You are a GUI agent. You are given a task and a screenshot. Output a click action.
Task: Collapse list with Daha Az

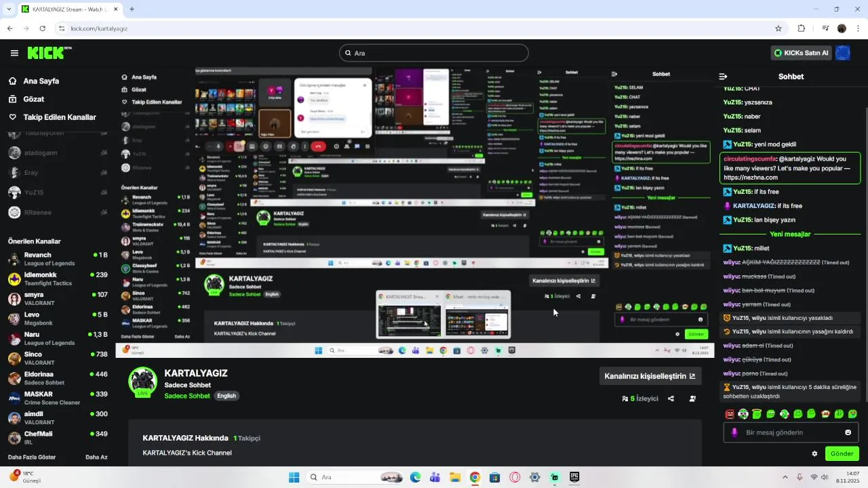point(96,457)
